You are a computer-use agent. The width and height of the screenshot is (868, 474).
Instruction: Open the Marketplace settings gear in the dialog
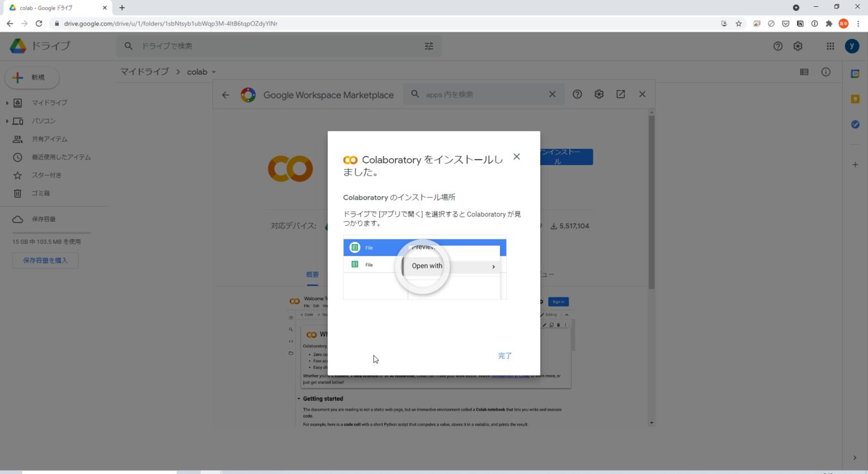point(598,94)
